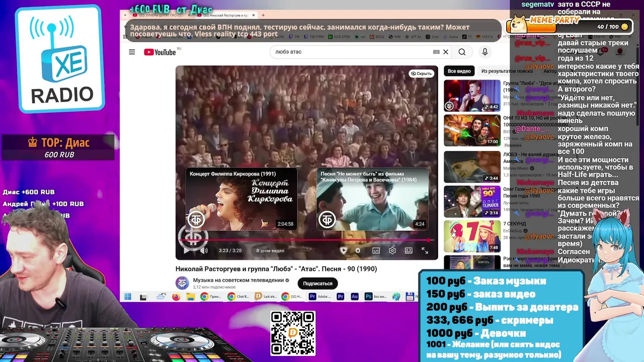Viewport: 644px width, 362px height.
Task: Toggle subtitles in the video player
Action: 376,250
